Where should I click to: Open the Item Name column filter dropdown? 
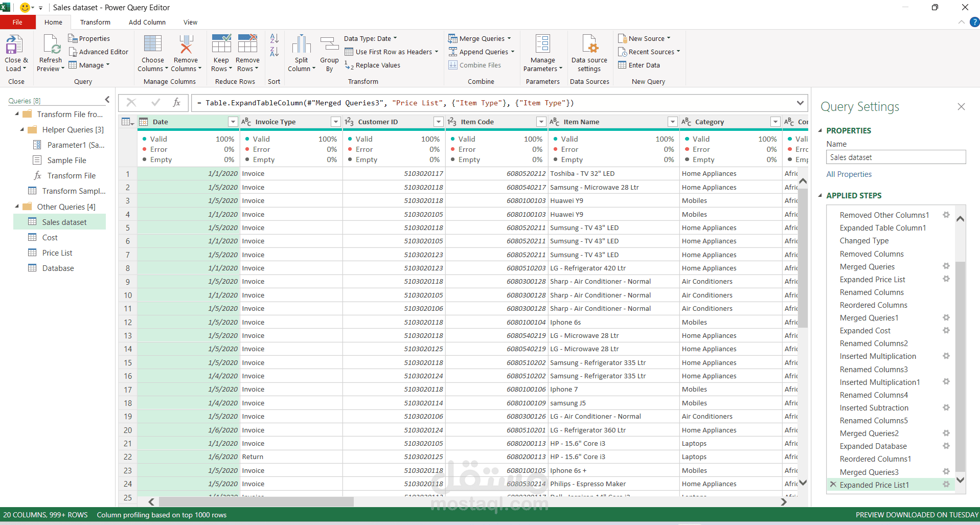pos(673,122)
